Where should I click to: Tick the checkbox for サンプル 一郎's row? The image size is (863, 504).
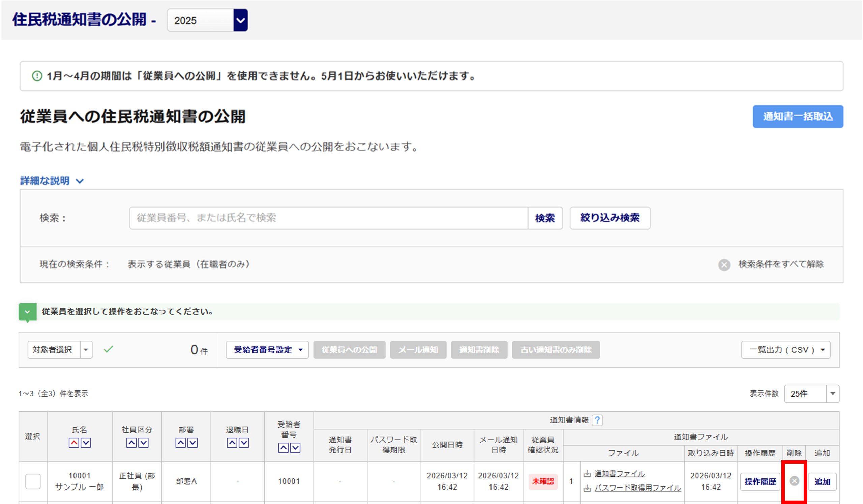pyautogui.click(x=33, y=481)
